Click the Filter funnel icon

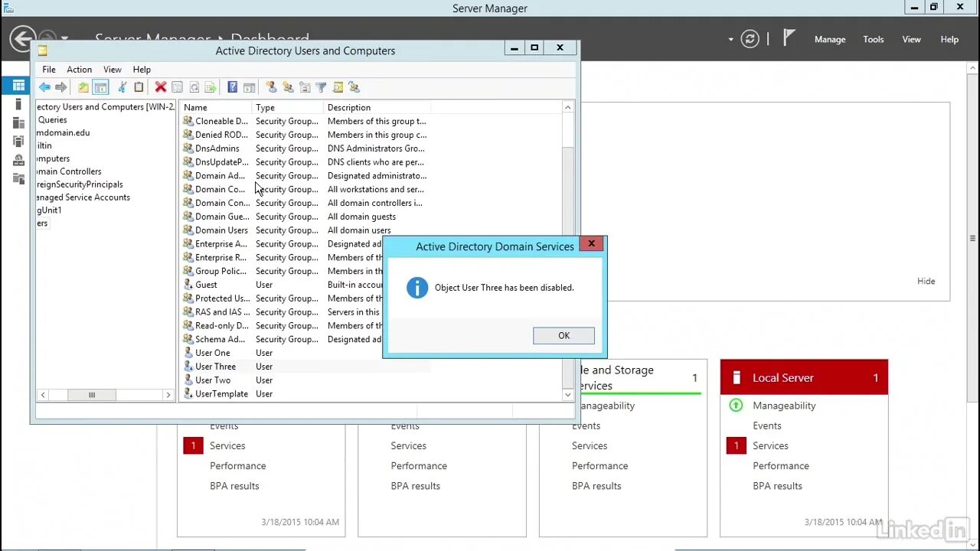pos(322,87)
